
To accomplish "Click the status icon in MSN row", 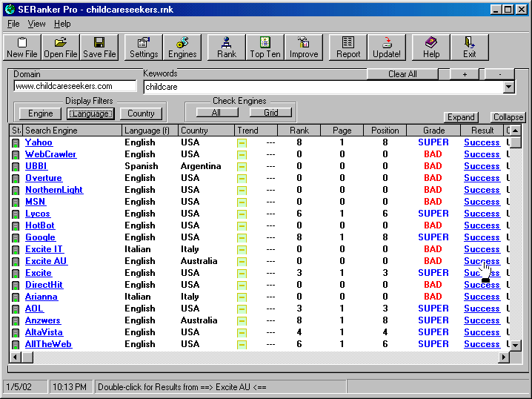I will click(16, 202).
